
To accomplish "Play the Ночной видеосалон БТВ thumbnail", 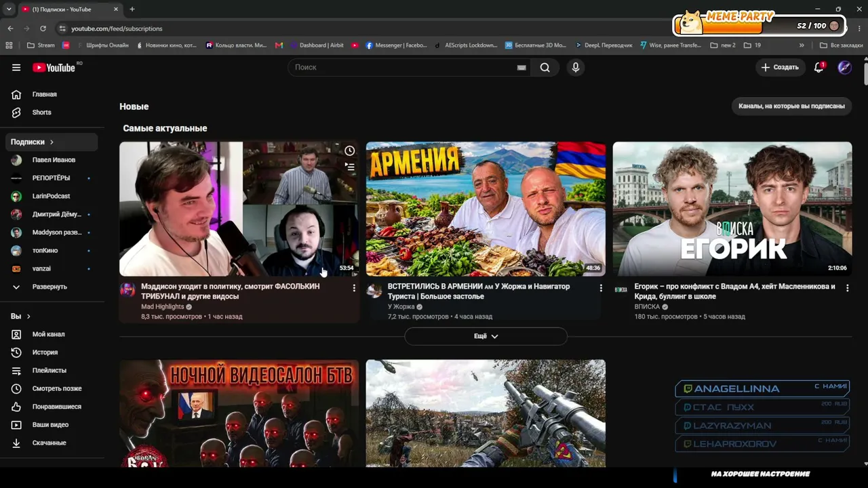I will (x=239, y=413).
